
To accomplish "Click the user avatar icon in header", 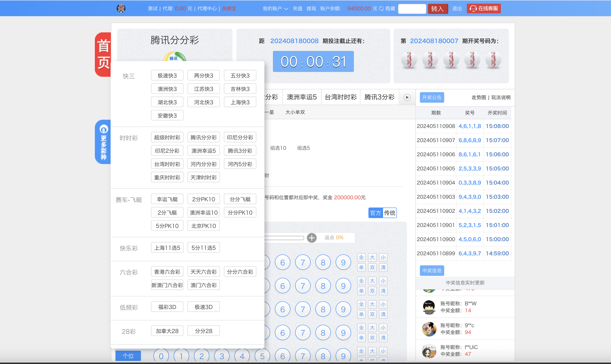I will (x=121, y=8).
